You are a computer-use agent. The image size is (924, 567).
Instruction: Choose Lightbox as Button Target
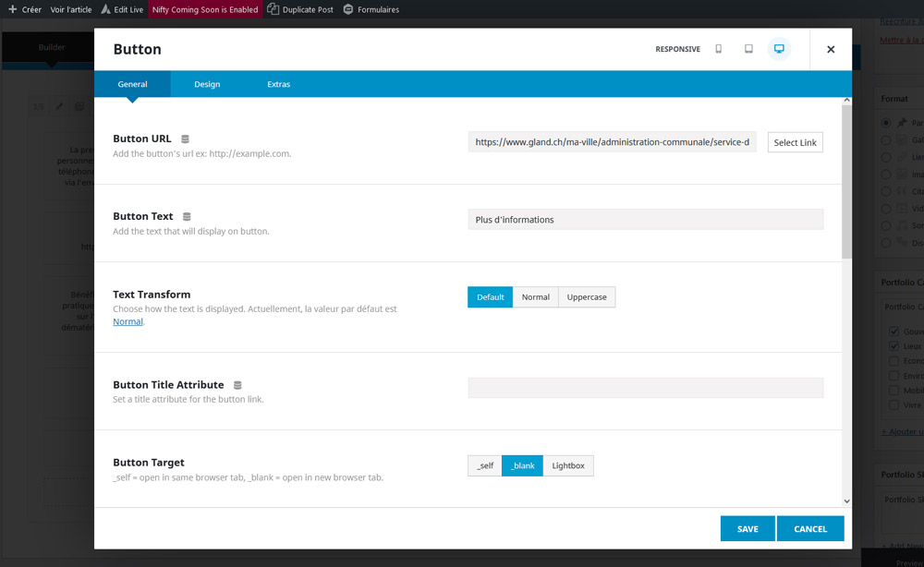568,466
